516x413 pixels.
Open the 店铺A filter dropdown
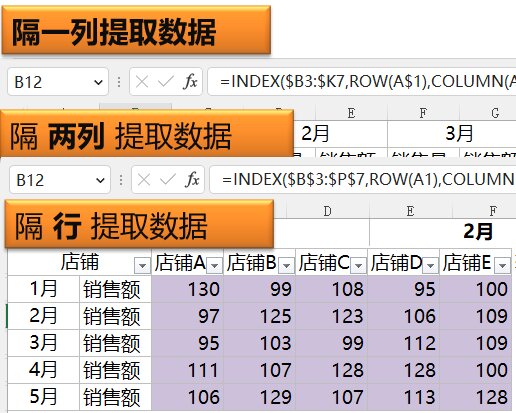pos(214,265)
